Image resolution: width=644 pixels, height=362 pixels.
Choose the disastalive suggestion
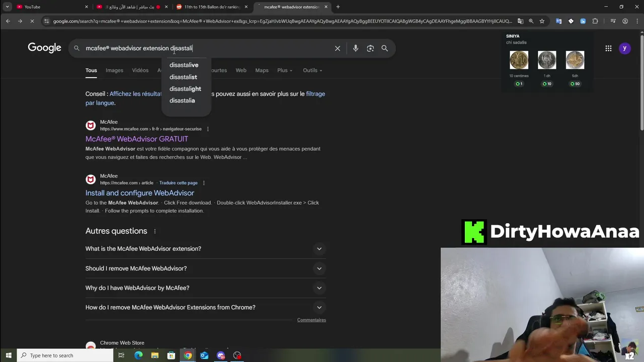point(184,65)
